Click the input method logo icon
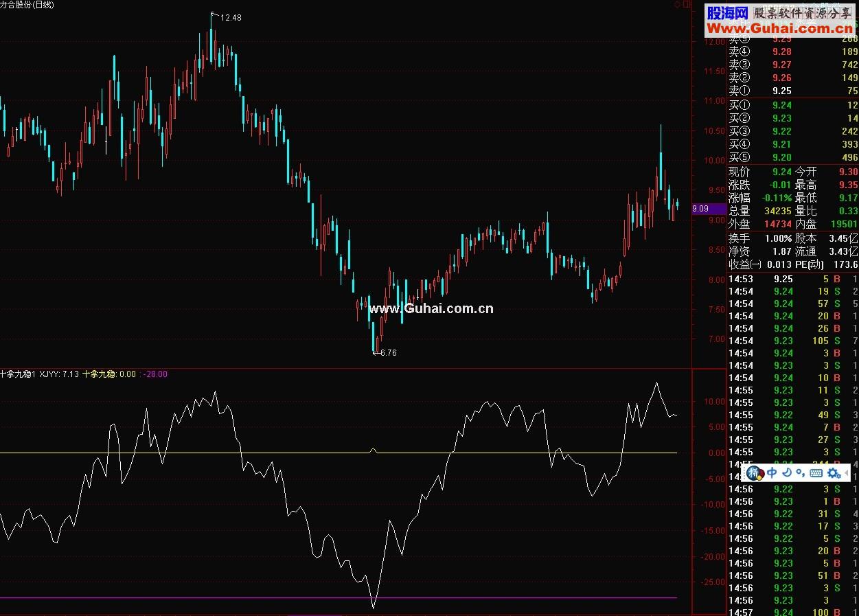 [755, 472]
